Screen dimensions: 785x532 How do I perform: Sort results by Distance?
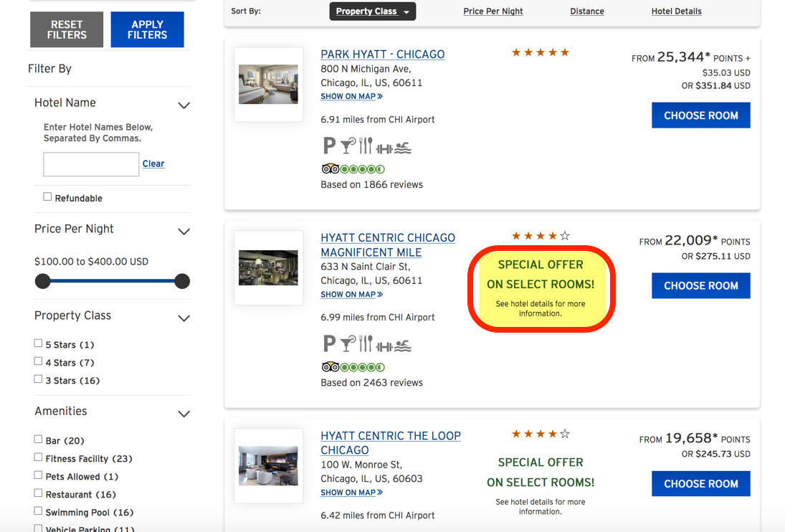click(587, 11)
